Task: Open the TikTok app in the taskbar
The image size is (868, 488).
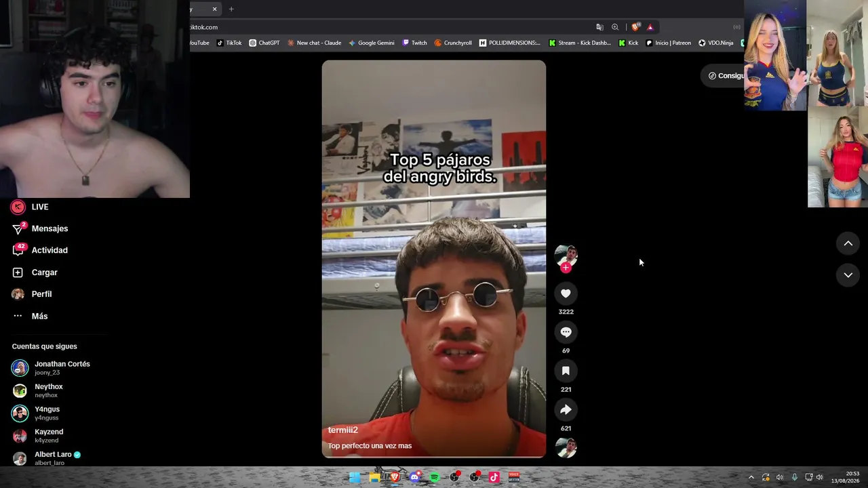Action: [x=494, y=477]
